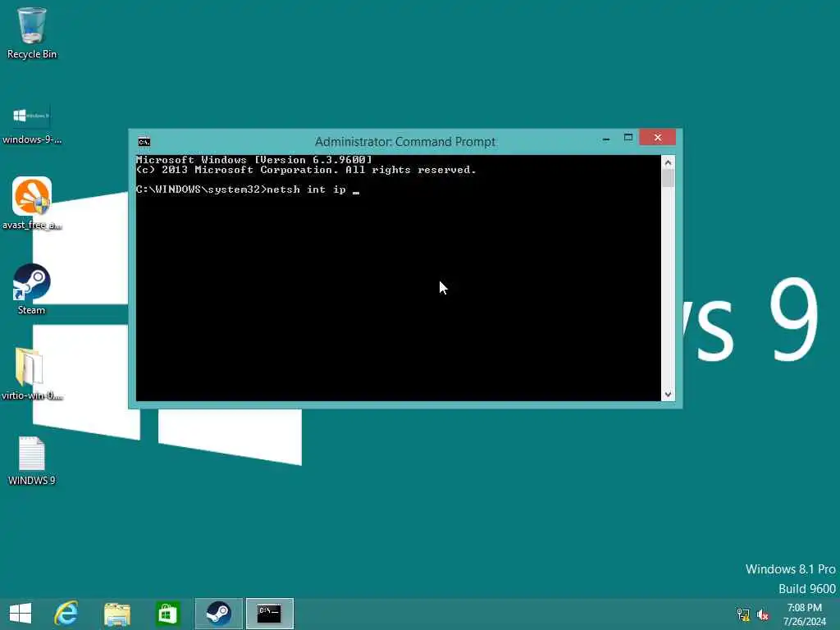The width and height of the screenshot is (840, 630).
Task: Open the Windows Store taskbar icon
Action: point(167,614)
